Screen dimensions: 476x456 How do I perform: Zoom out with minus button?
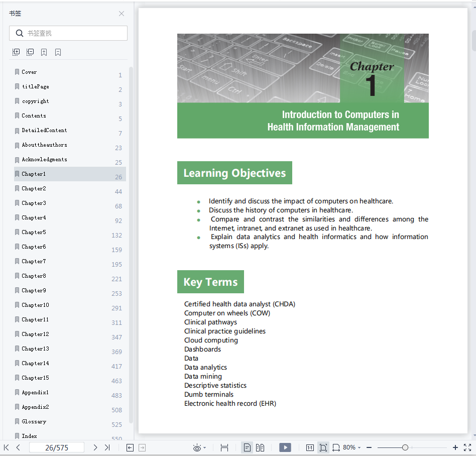[369, 447]
